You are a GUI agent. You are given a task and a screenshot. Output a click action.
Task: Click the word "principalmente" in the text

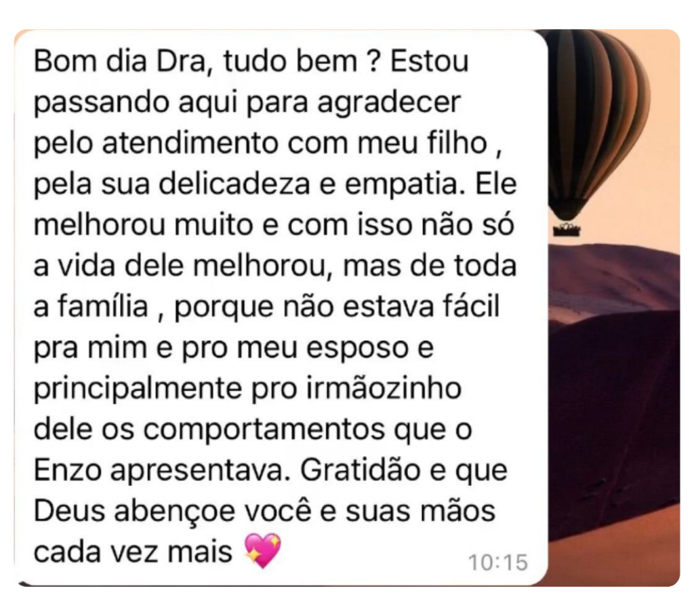tap(138, 390)
